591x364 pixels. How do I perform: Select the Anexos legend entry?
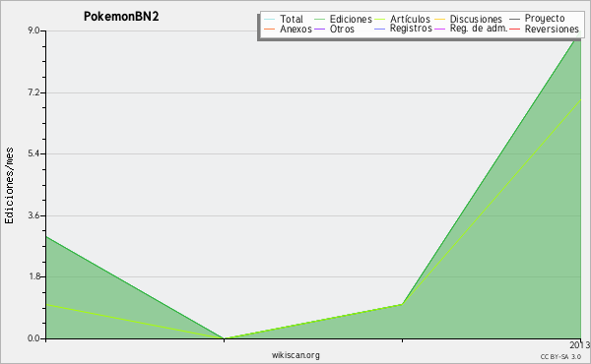point(295,29)
